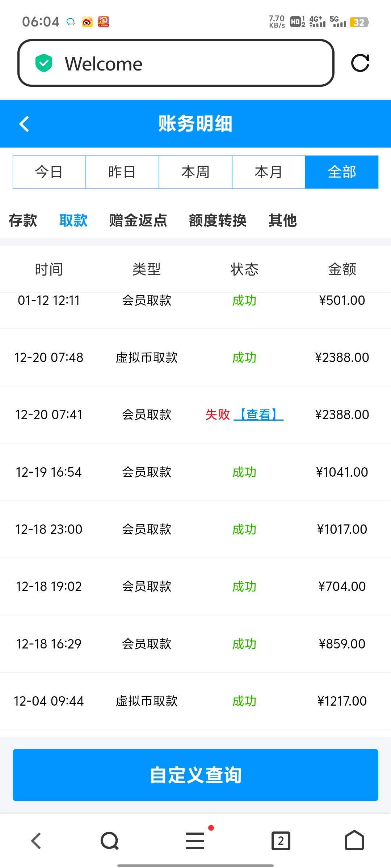
Task: Select the 昨日 date filter
Action: click(x=122, y=172)
